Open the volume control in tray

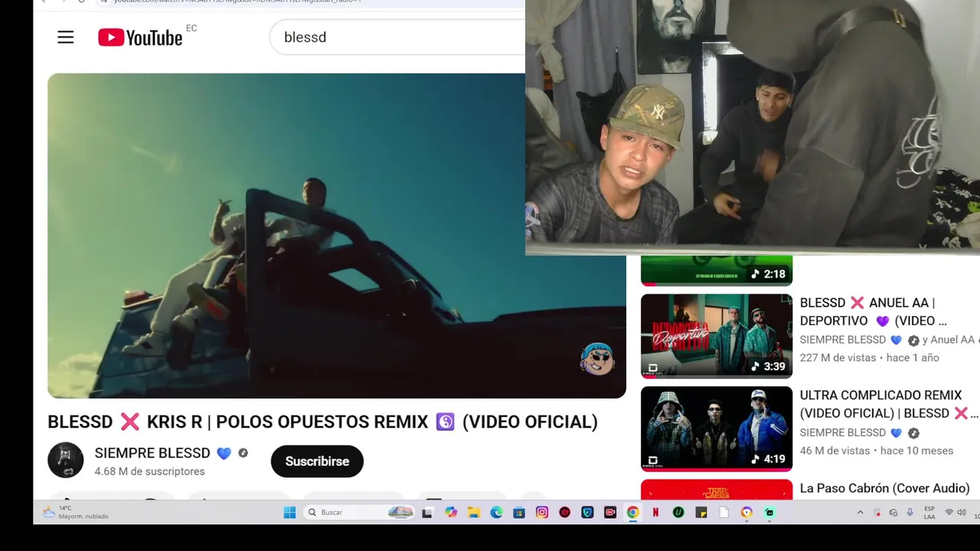pos(962,513)
